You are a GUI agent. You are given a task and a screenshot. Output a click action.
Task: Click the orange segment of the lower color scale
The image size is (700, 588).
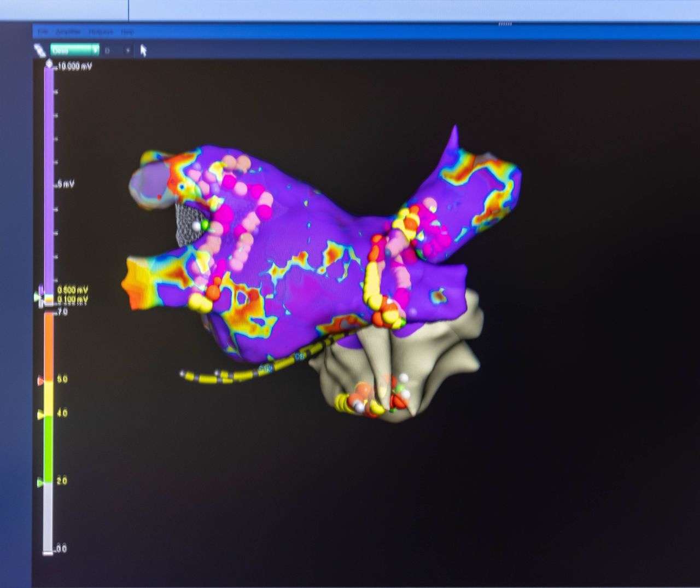[49, 345]
